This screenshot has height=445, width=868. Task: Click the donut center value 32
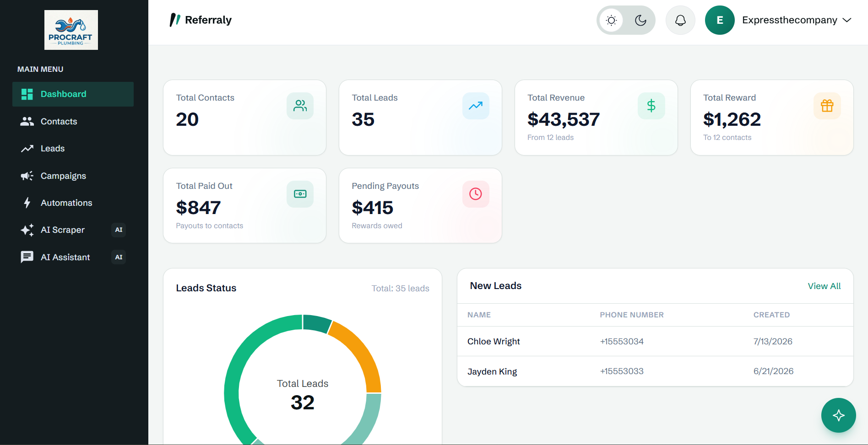point(303,402)
